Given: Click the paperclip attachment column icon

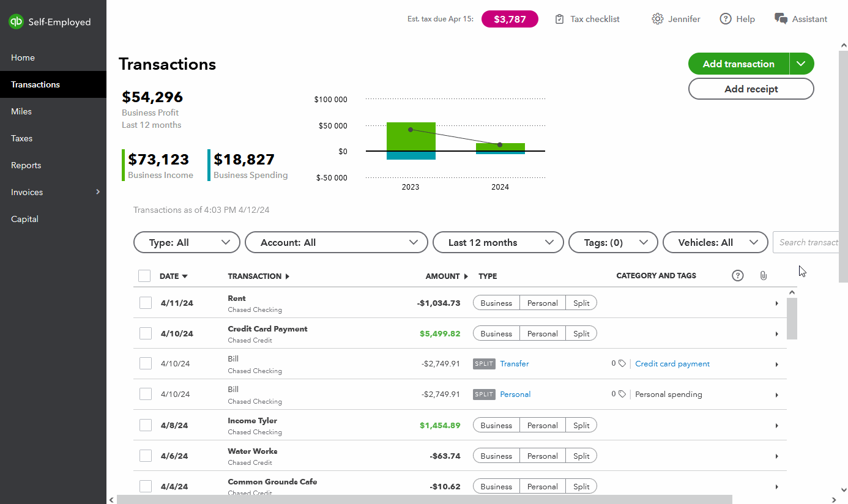Looking at the screenshot, I should click(763, 276).
